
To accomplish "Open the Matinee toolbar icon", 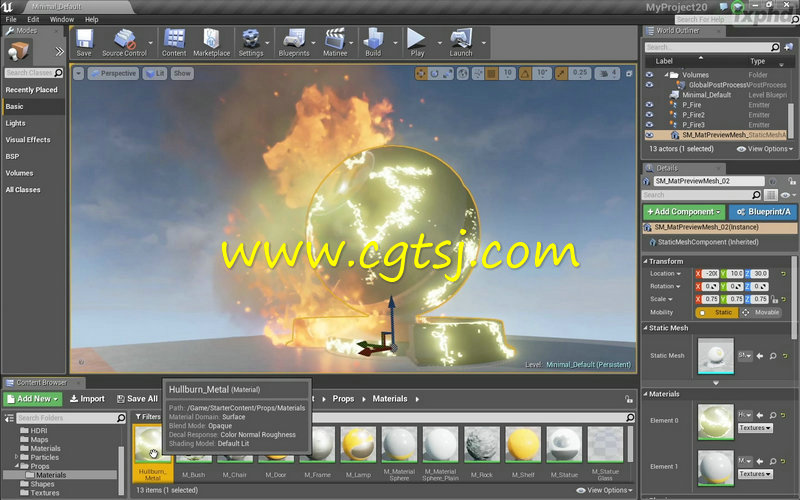I will (335, 43).
